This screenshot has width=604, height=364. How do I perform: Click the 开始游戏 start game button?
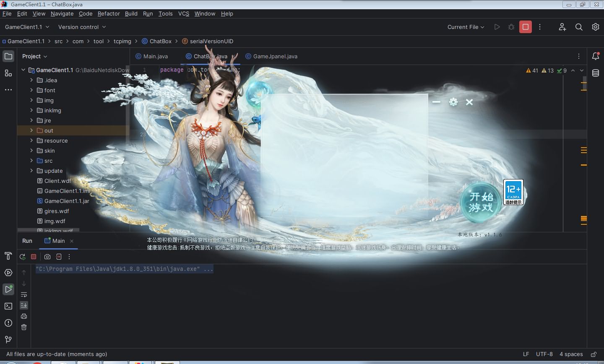pos(481,203)
